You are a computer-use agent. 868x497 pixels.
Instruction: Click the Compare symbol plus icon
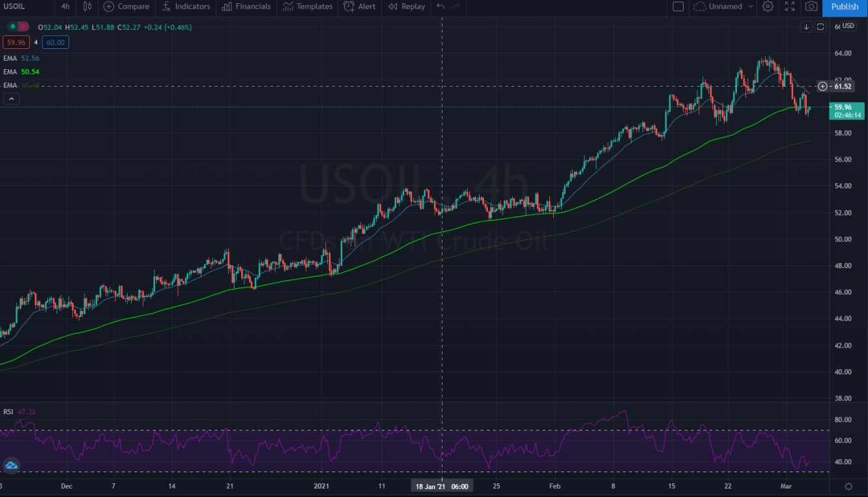(109, 7)
